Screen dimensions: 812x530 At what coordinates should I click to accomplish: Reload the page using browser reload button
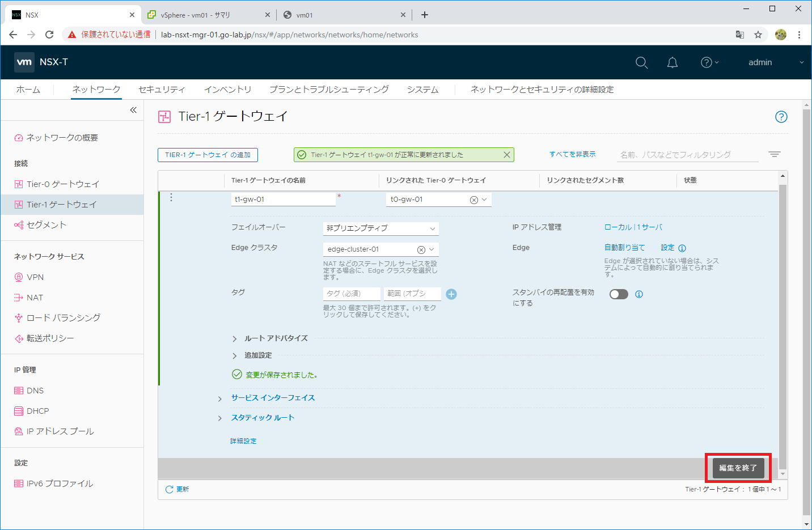49,35
